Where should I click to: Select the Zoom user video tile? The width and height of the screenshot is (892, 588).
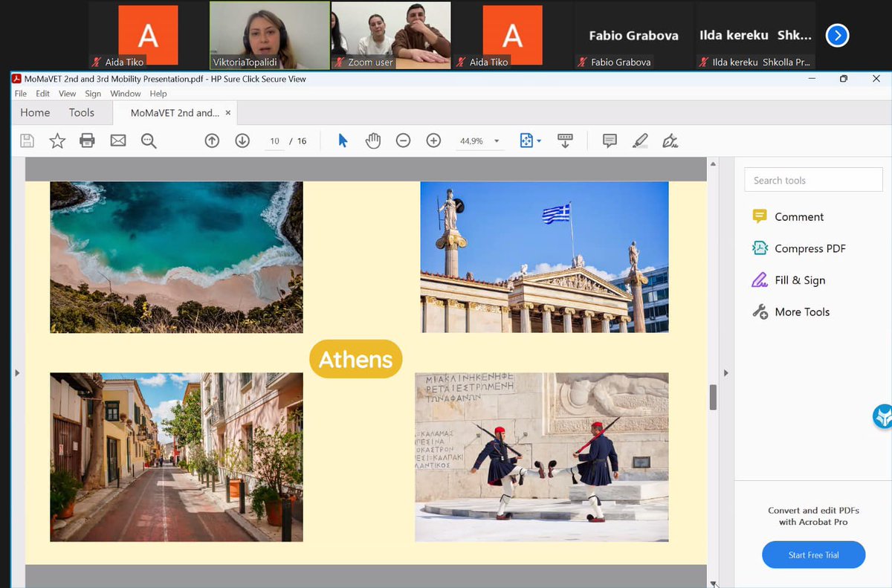(391, 35)
